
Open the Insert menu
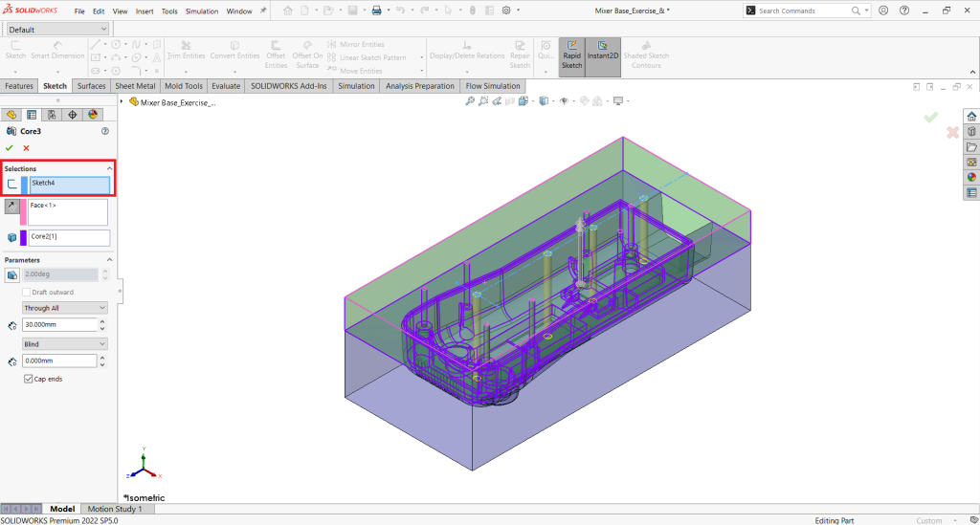pos(145,11)
